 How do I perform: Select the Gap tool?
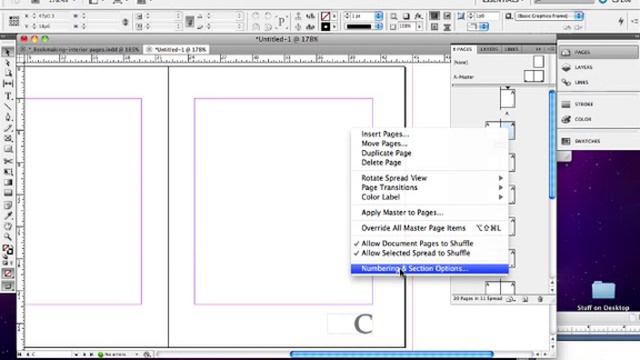pyautogui.click(x=7, y=84)
